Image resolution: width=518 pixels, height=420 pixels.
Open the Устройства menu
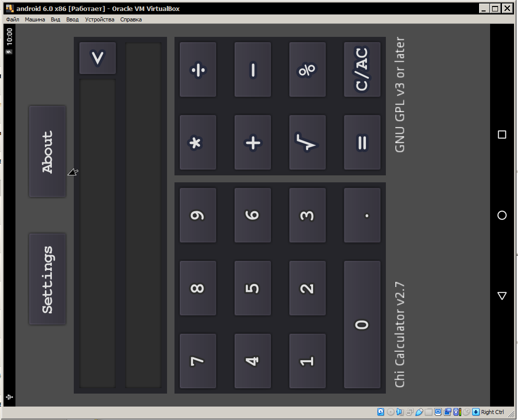(99, 19)
